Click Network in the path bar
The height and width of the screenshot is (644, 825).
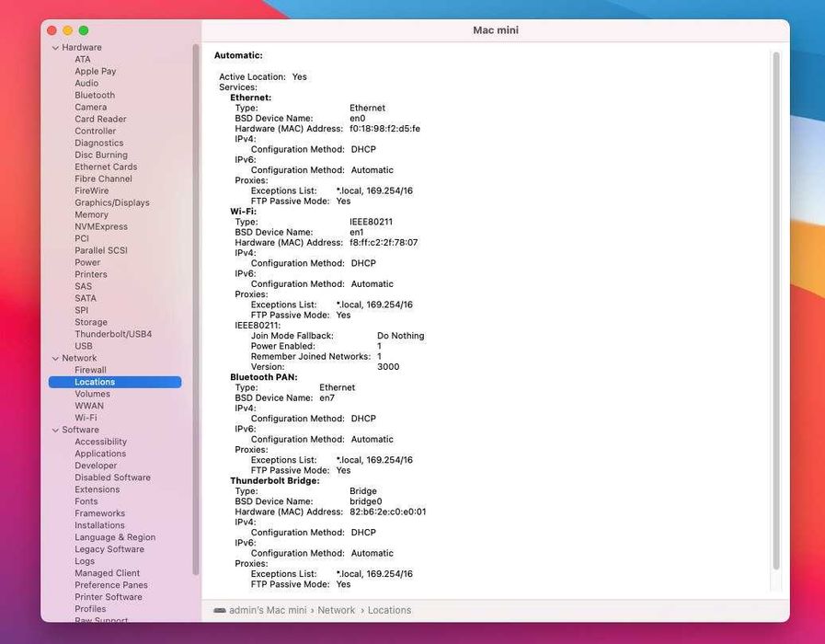[337, 610]
